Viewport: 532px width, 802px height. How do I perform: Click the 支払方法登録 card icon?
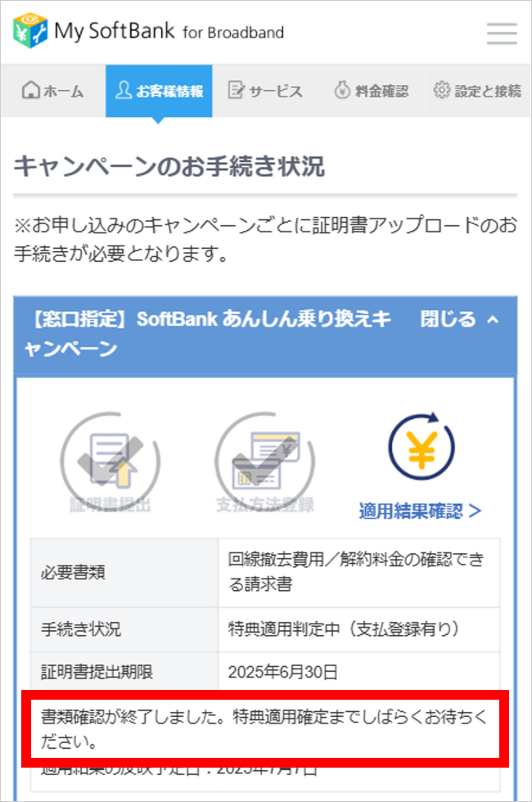click(265, 460)
